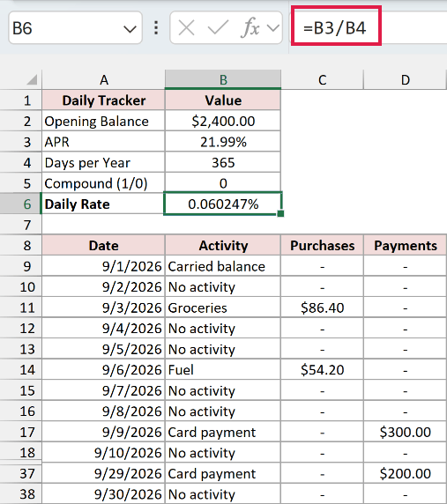Screen dimensions: 447x504
Task: Select row 37 header
Action: click(21, 473)
